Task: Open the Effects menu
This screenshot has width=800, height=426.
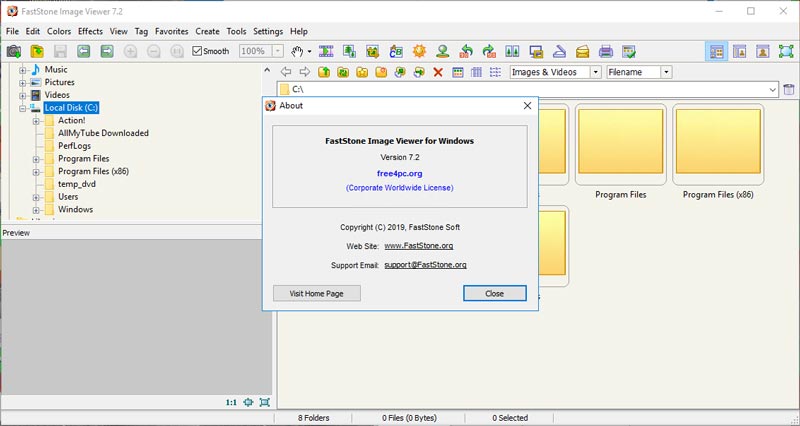Action: (x=90, y=31)
